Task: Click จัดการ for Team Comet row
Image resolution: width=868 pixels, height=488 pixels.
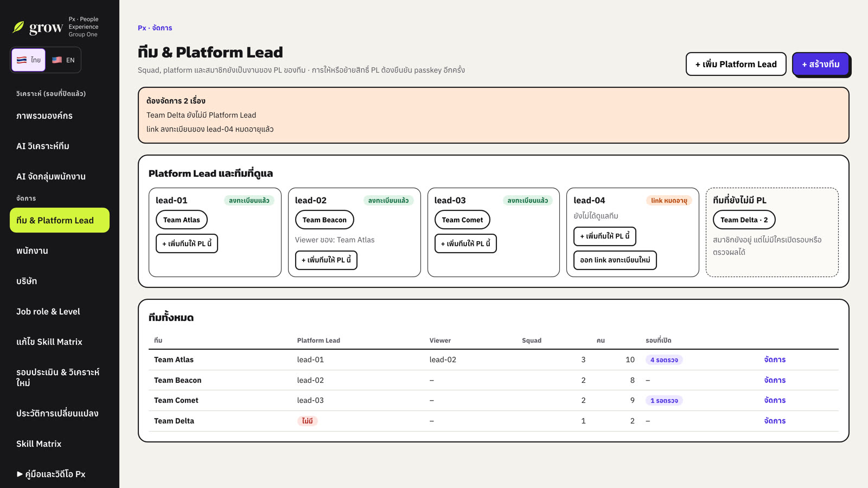Action: [x=775, y=400]
